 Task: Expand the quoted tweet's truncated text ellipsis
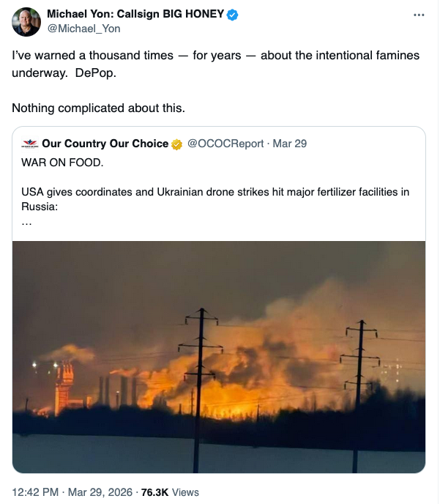click(26, 220)
